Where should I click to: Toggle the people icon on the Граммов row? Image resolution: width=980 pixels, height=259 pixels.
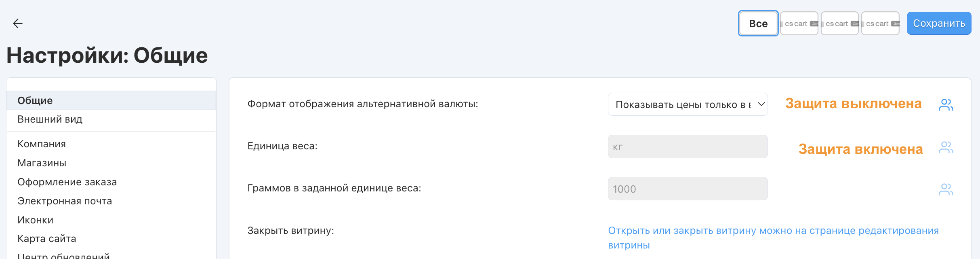tap(946, 189)
